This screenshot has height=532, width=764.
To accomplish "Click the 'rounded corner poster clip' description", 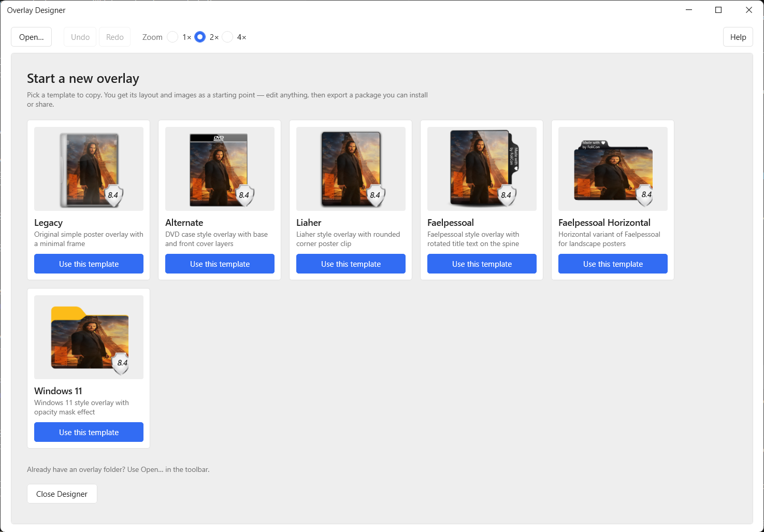I will pyautogui.click(x=348, y=239).
